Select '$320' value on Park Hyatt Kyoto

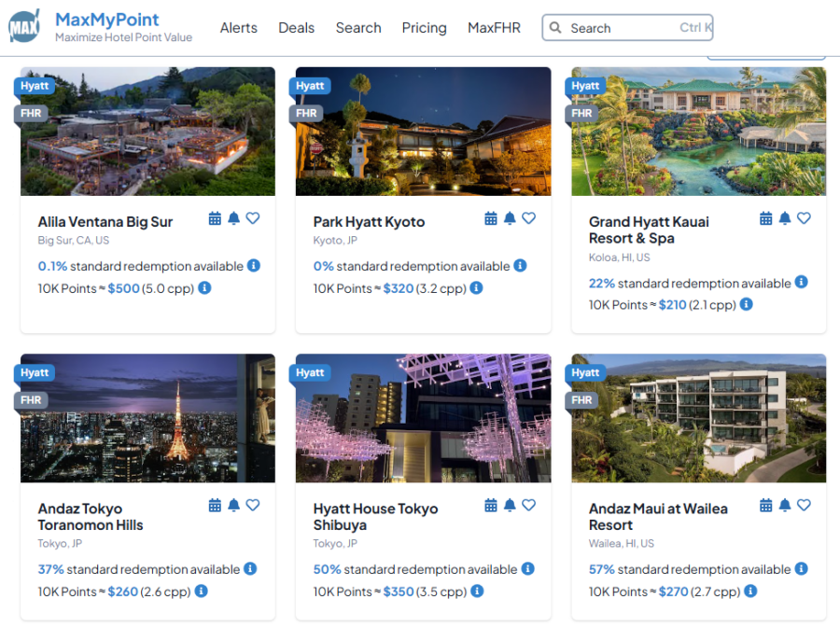pyautogui.click(x=398, y=288)
